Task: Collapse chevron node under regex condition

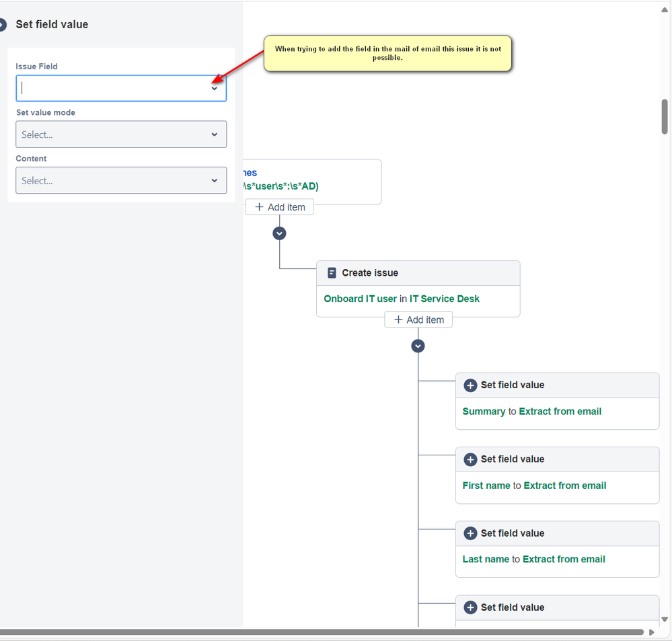Action: tap(279, 233)
